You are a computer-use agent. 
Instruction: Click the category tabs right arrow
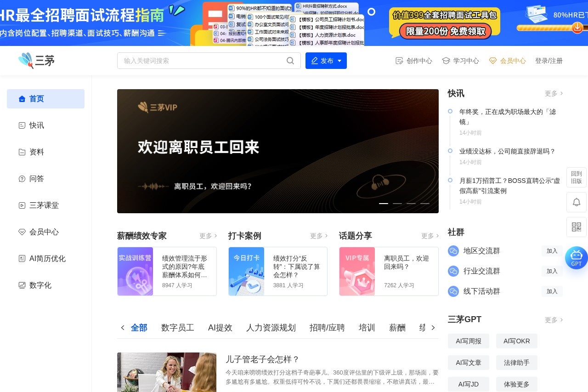pos(433,328)
